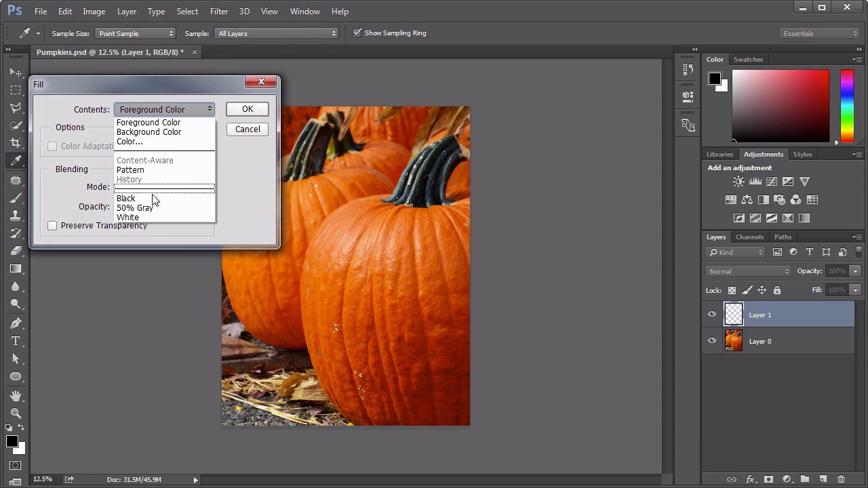This screenshot has width=868, height=488.
Task: Click OK in the Fill dialog
Action: click(248, 109)
